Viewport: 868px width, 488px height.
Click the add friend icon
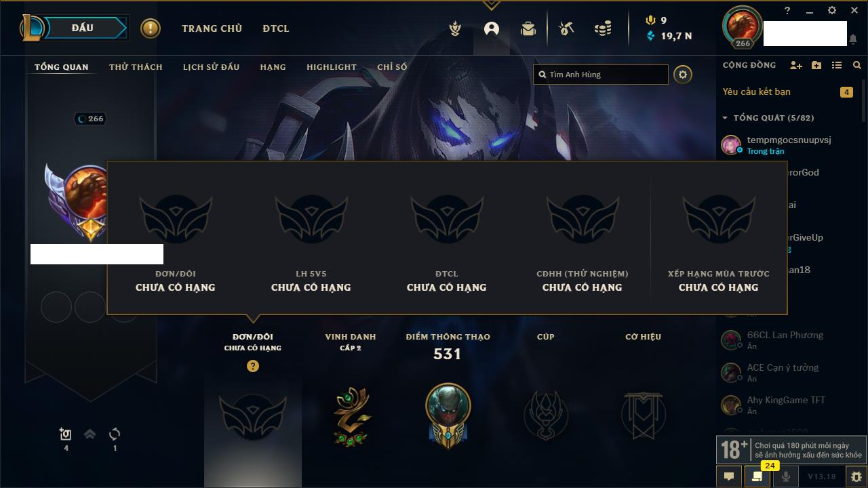(796, 65)
